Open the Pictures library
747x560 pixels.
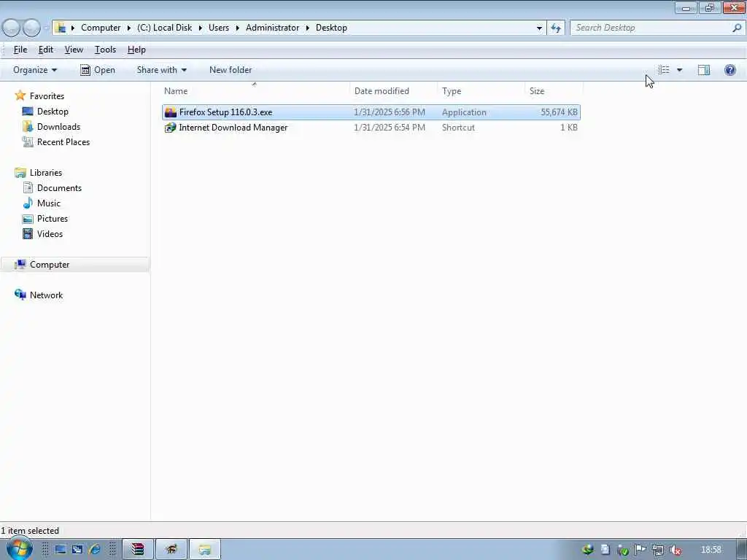click(x=53, y=219)
